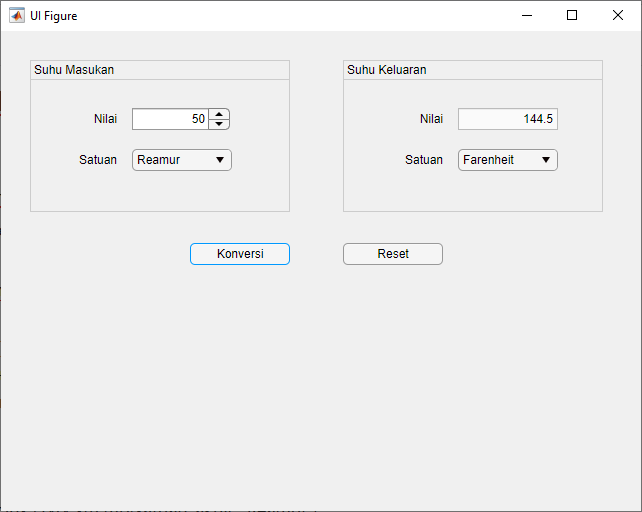Click the Satuan label in Suhu Keluaran
The image size is (642, 512).
coord(424,160)
